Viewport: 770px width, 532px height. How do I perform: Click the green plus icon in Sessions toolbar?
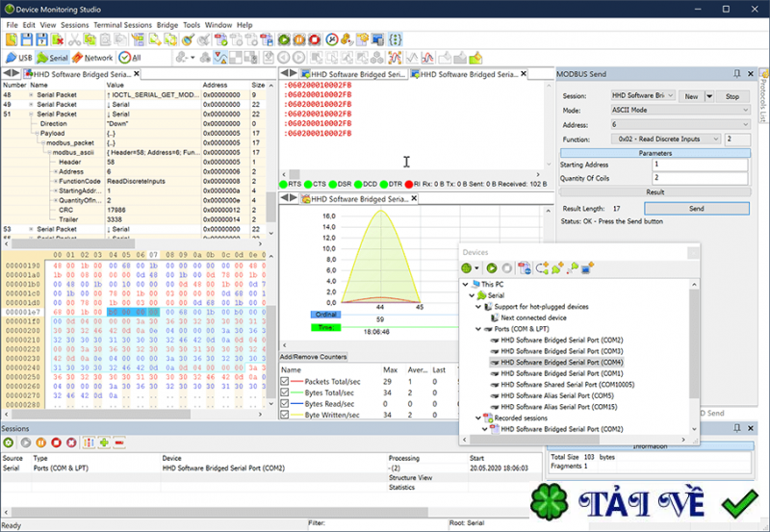(x=103, y=443)
